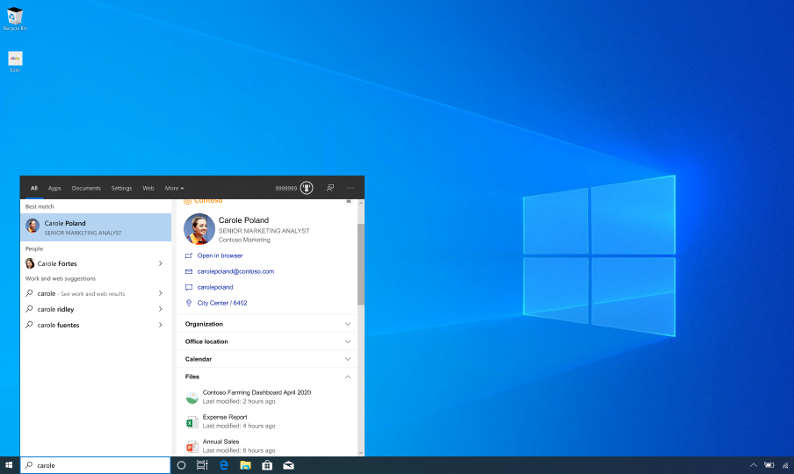Image resolution: width=794 pixels, height=474 pixels.
Task: Click the chat bubble icon beside carolepoland
Action: [x=189, y=287]
